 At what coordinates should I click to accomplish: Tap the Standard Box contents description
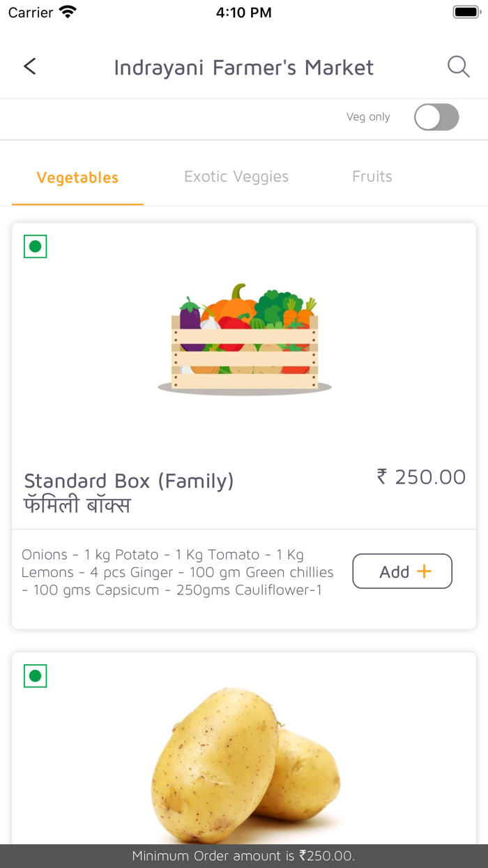178,572
